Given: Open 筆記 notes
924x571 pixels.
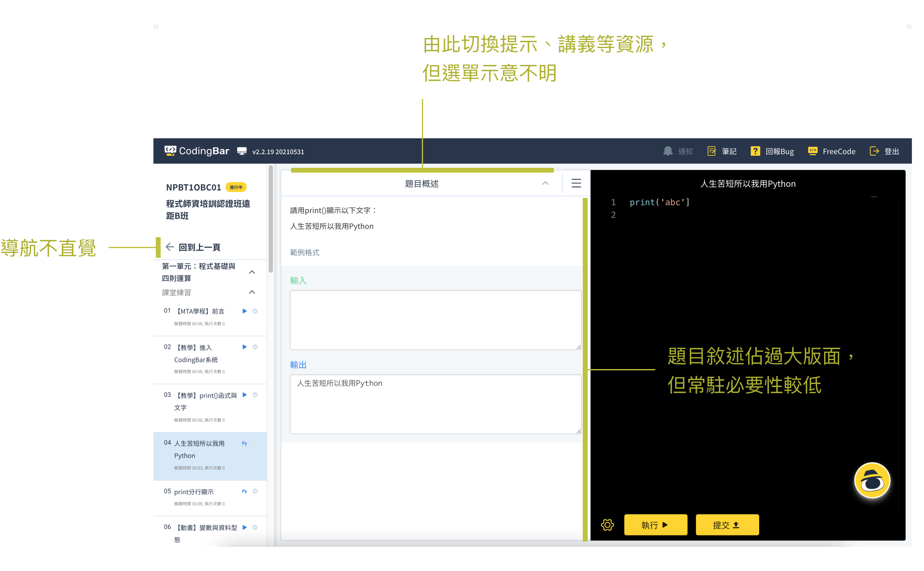Looking at the screenshot, I should 721,151.
